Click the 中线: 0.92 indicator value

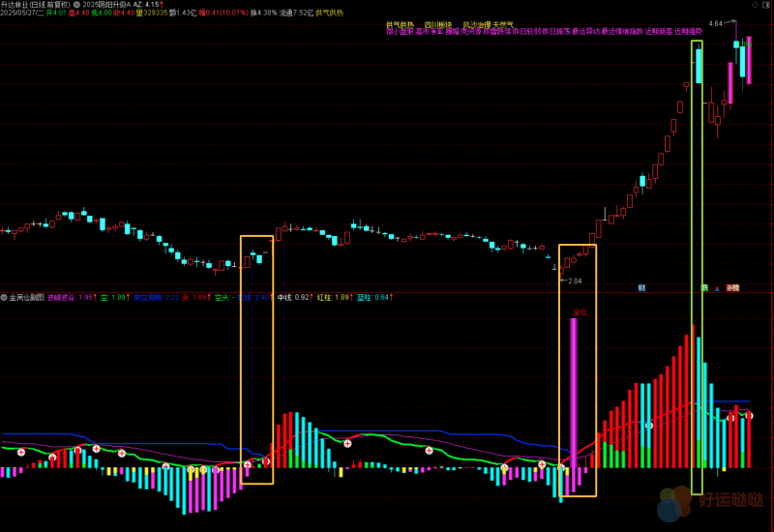295,298
